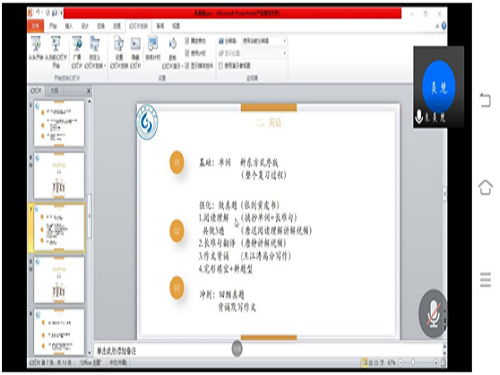Viewport: 500px width, 375px height.
Task: Open the Resolution dropdown in ribbon
Action: click(264, 41)
